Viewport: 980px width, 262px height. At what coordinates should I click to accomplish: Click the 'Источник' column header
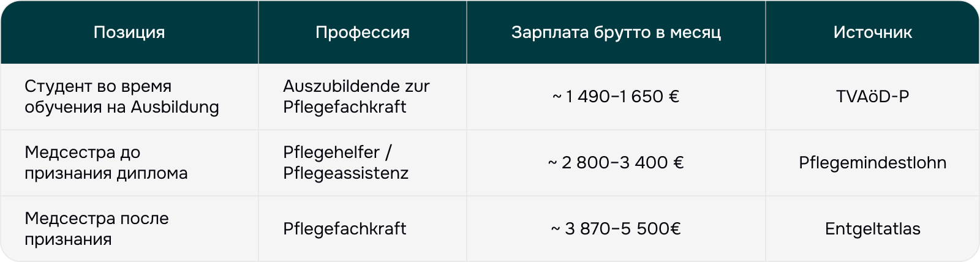point(873,32)
